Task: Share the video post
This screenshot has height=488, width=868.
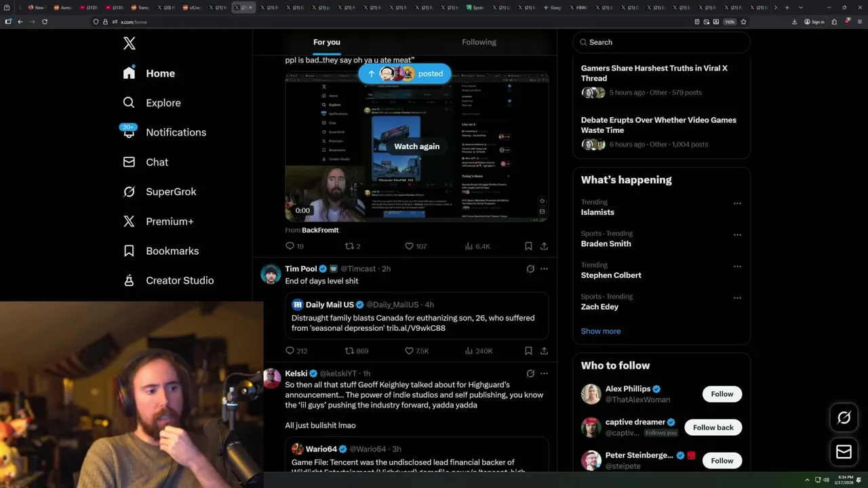Action: point(544,246)
